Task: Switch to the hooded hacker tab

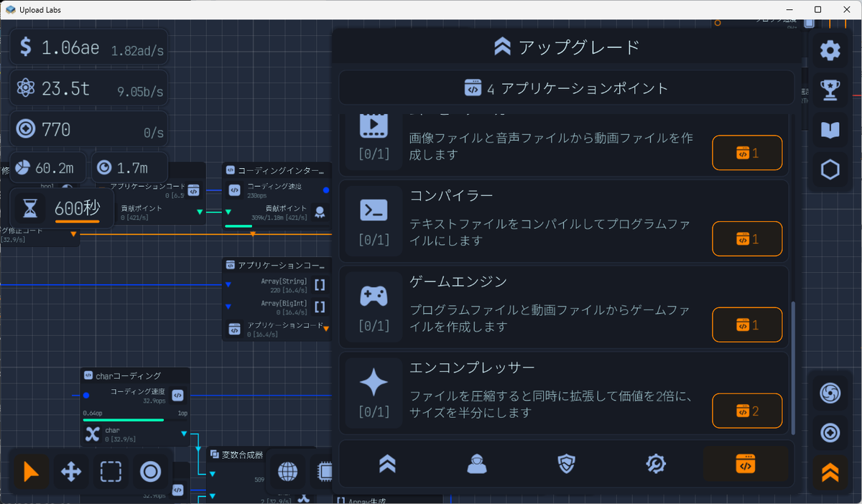Action: [477, 464]
